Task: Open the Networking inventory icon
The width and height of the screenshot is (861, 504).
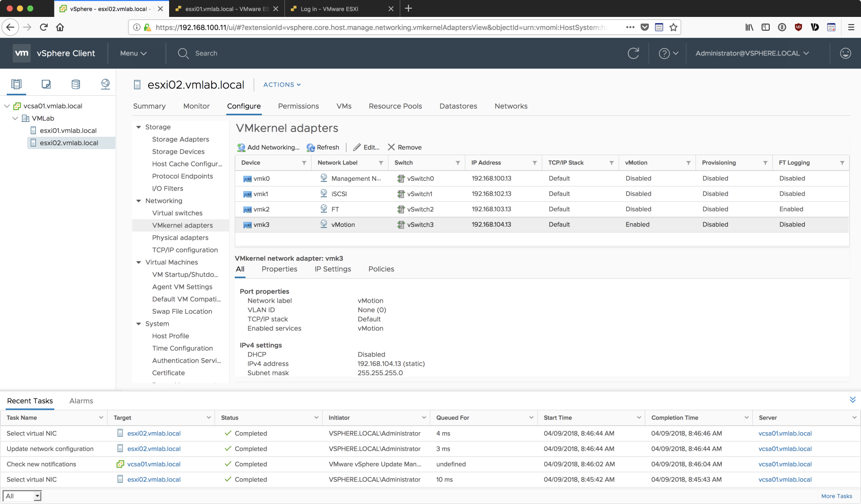Action: click(106, 85)
